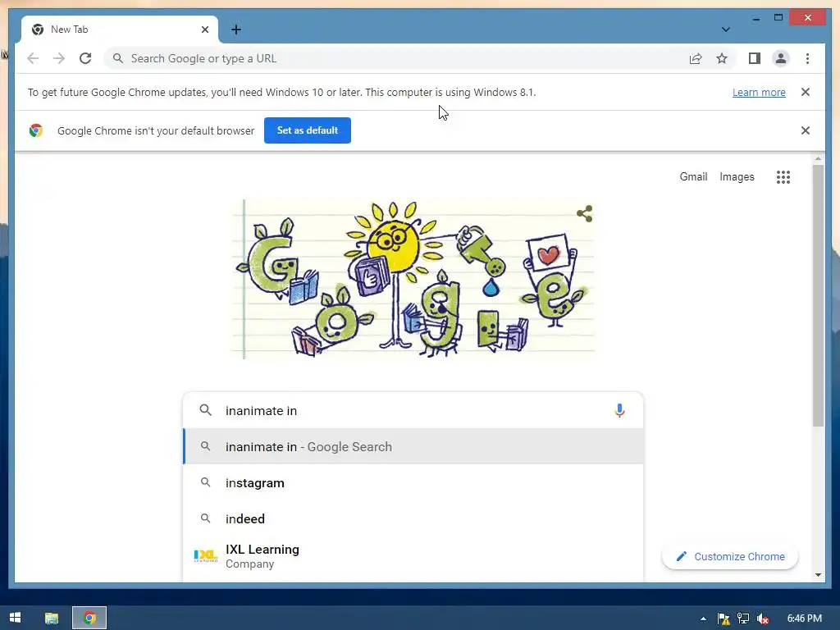Share the Google doodle
The height and width of the screenshot is (630, 840).
(584, 213)
